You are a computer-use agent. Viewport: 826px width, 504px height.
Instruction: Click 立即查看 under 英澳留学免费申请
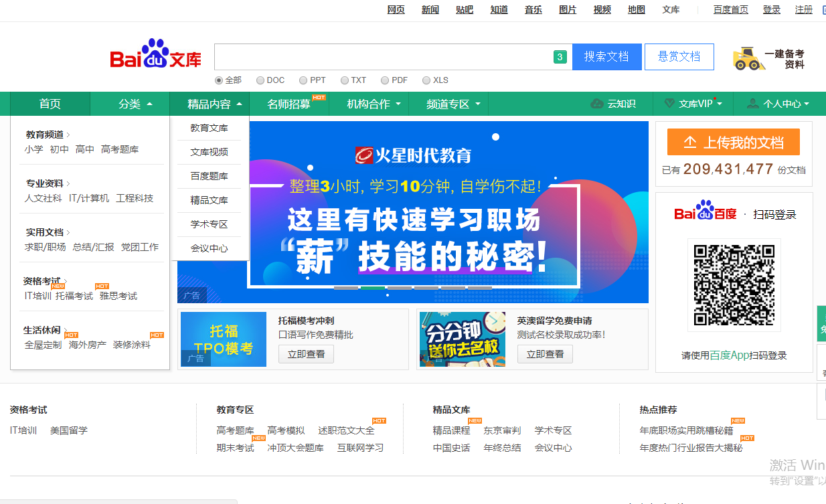[x=546, y=354]
